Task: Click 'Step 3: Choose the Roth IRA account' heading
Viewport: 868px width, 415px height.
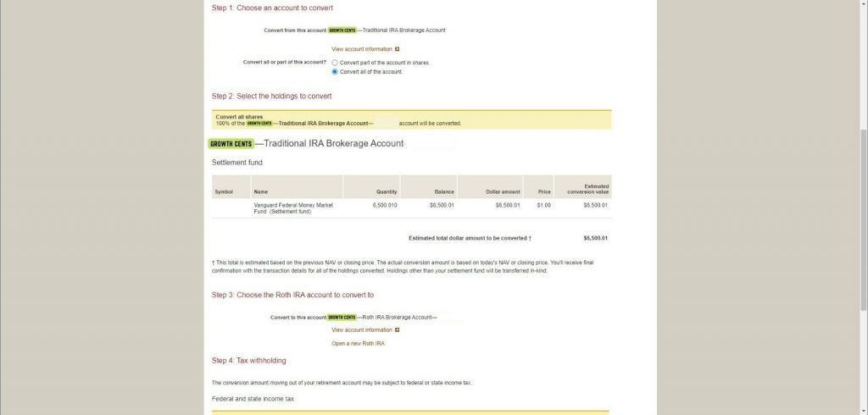Action: pos(292,295)
